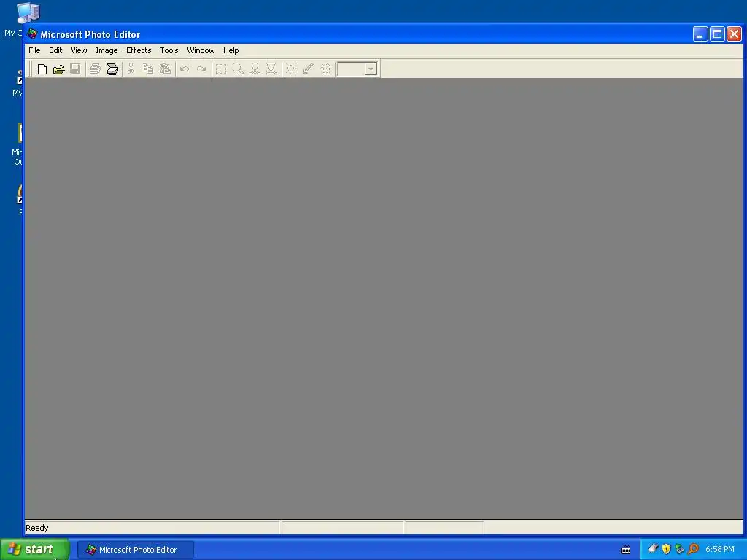Click the Ready status bar text
The image size is (747, 560).
pos(37,528)
